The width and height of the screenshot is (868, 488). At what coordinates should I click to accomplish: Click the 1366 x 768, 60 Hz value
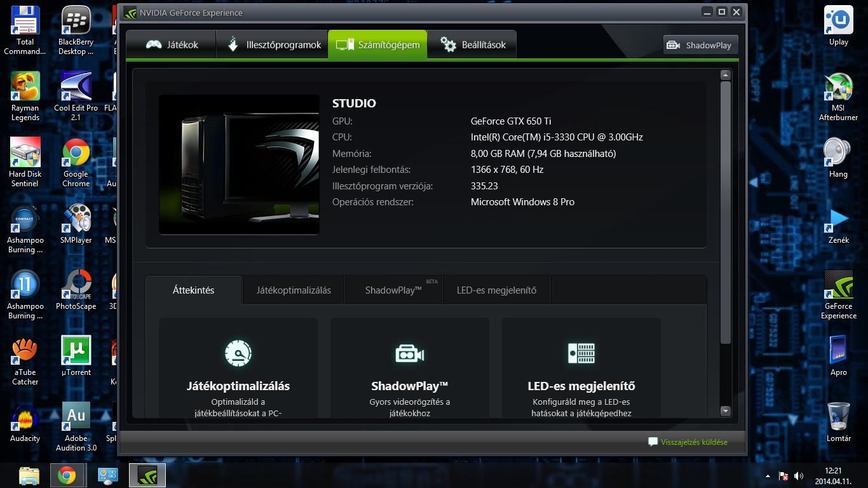pyautogui.click(x=507, y=170)
